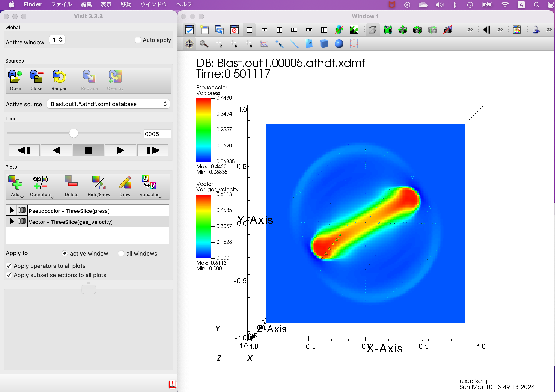The image size is (555, 392).
Task: Click the Add plot icon
Action: (15, 182)
